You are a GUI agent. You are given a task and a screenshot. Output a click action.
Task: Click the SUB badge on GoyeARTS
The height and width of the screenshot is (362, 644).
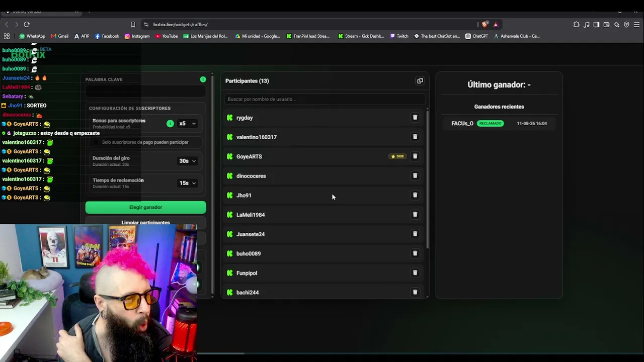(x=397, y=156)
